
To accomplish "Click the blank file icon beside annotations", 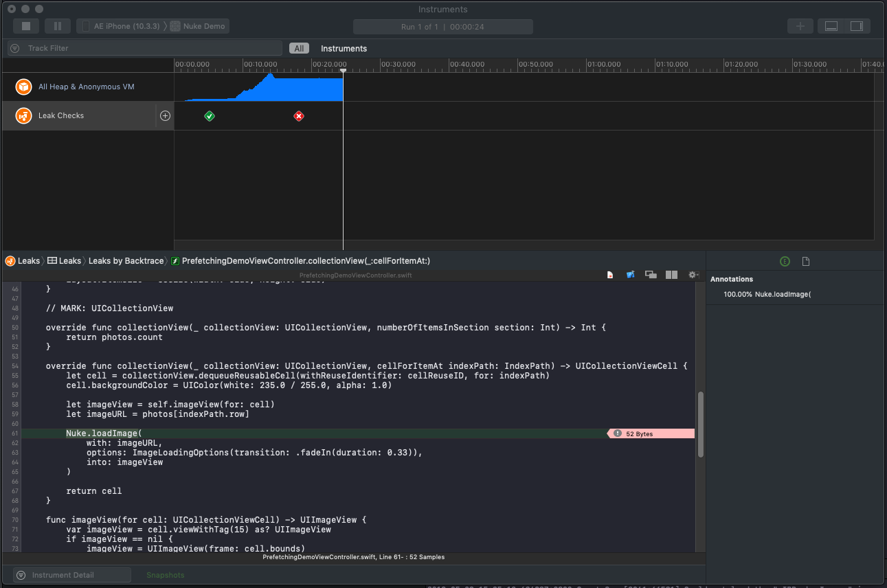I will 805,261.
